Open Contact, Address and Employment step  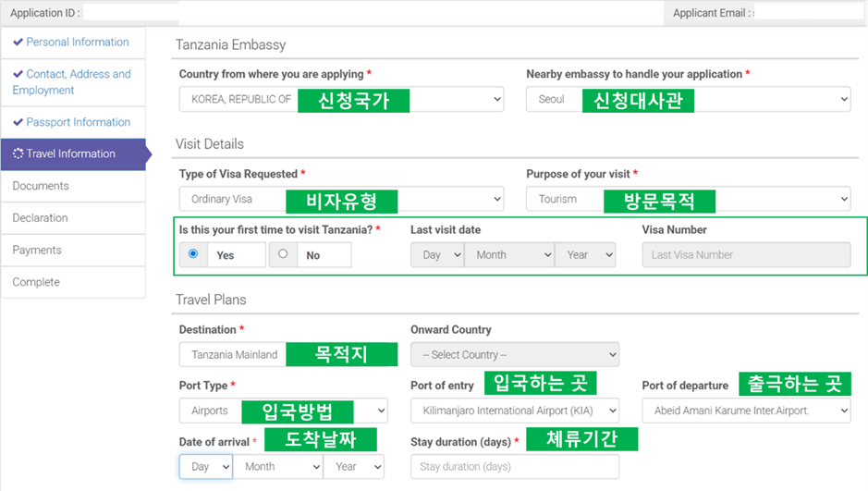click(73, 82)
